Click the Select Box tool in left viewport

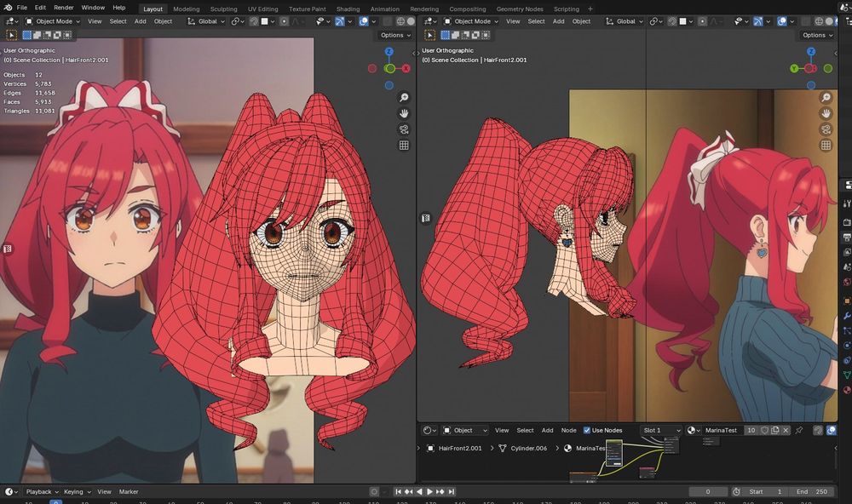tap(11, 35)
